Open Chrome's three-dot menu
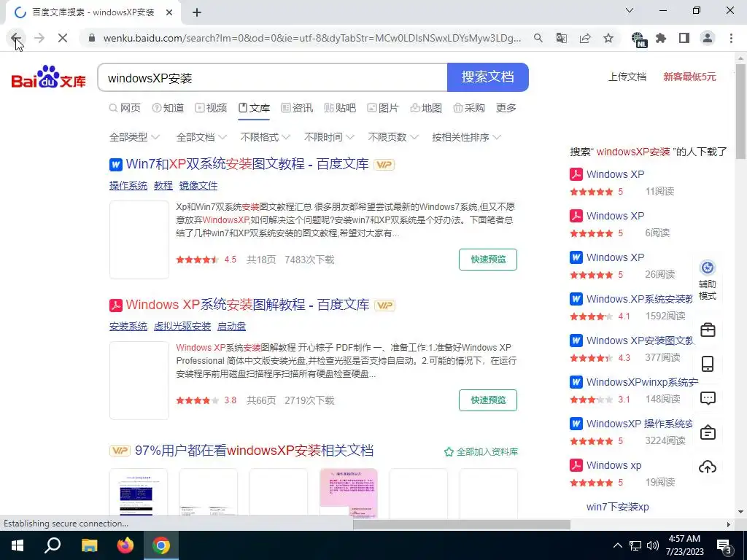This screenshot has height=560, width=747. coord(731,38)
